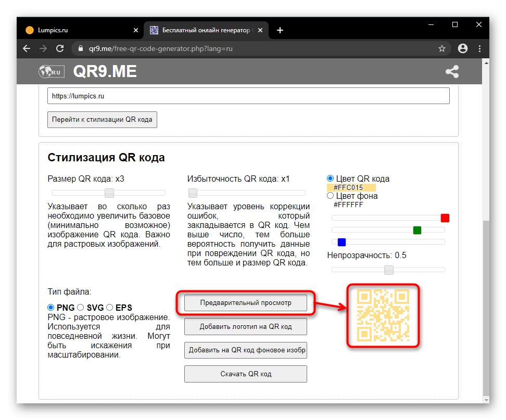Move the green color slider handle
The image size is (506, 420).
pyautogui.click(x=417, y=230)
